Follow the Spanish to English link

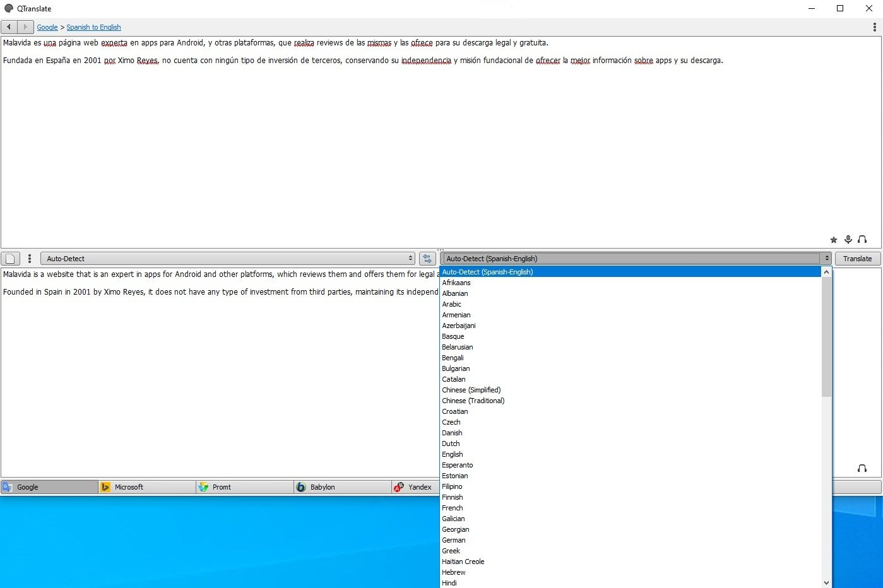tap(93, 27)
